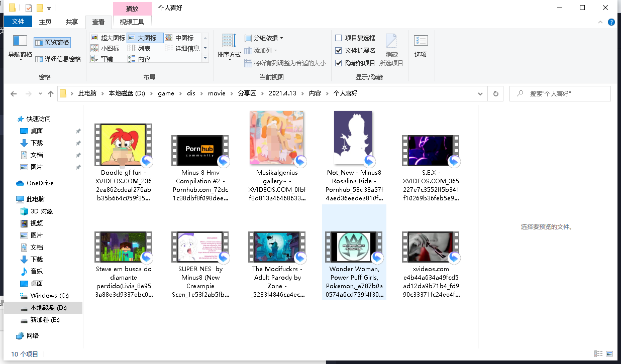Open OneDrive in the navigation pane

40,183
